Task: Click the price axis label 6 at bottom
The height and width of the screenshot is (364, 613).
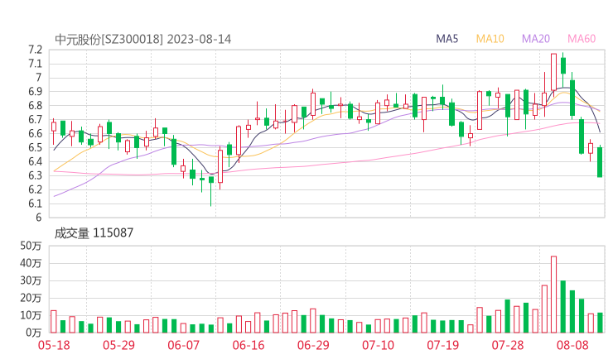Action: point(38,218)
